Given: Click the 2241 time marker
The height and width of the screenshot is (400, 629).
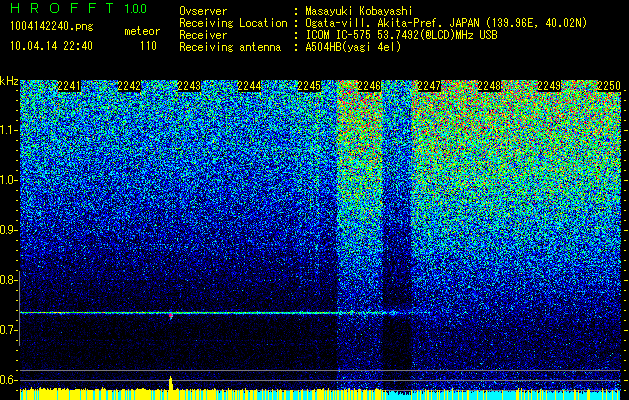Looking at the screenshot, I should click(x=69, y=86).
